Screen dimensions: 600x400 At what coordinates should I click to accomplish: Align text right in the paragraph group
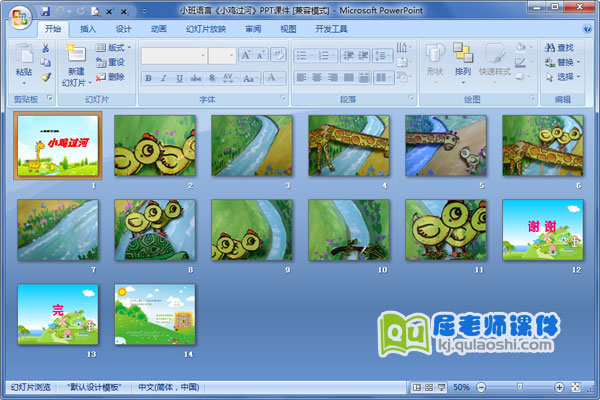333,78
